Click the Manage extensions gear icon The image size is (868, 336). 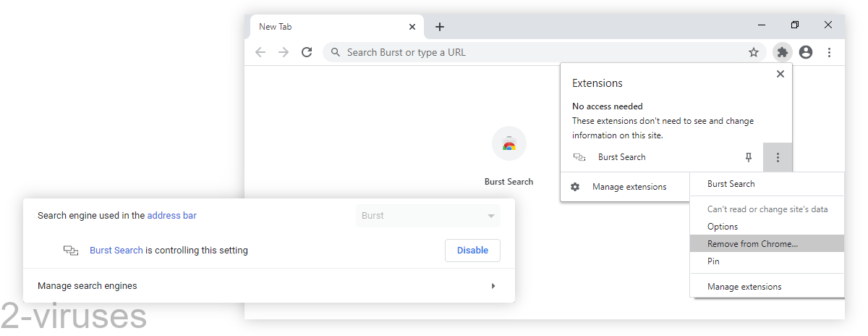[575, 187]
